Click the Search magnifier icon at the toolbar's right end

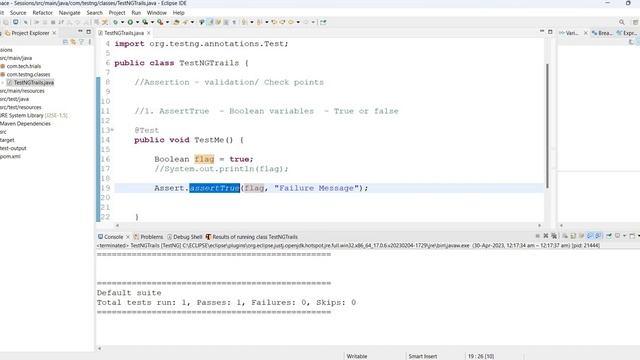click(622, 22)
